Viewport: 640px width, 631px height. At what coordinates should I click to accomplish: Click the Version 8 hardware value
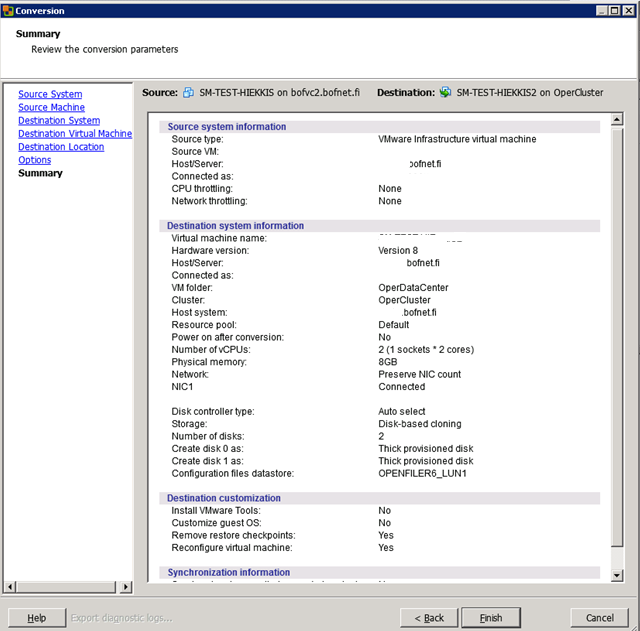398,251
